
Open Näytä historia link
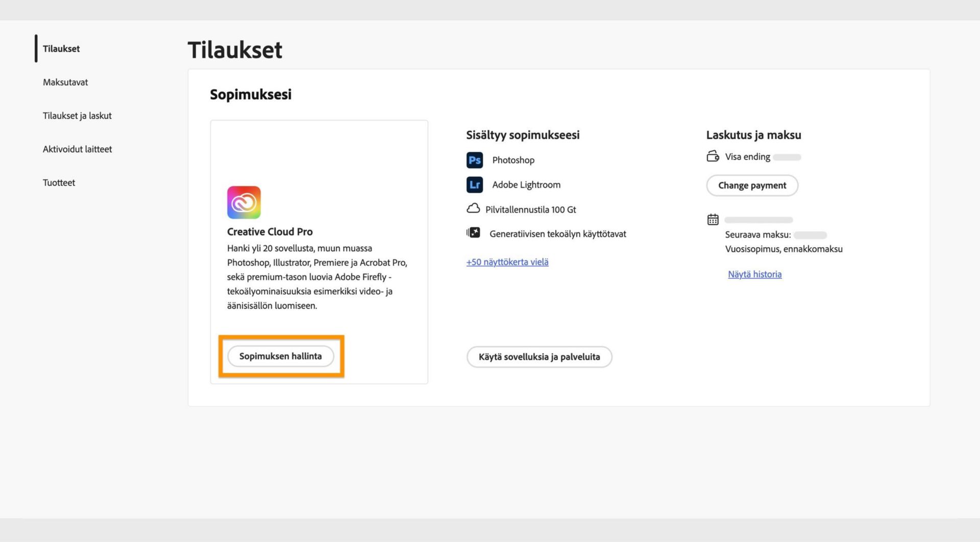pyautogui.click(x=754, y=274)
